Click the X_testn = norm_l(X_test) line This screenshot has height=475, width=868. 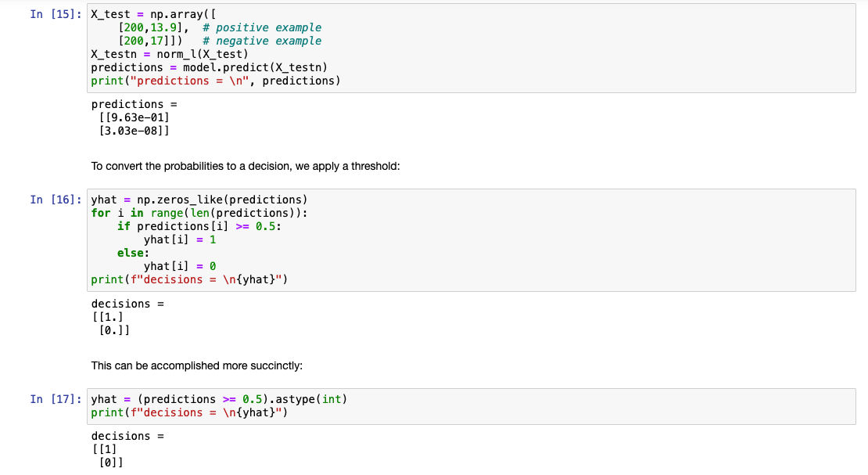tap(170, 54)
